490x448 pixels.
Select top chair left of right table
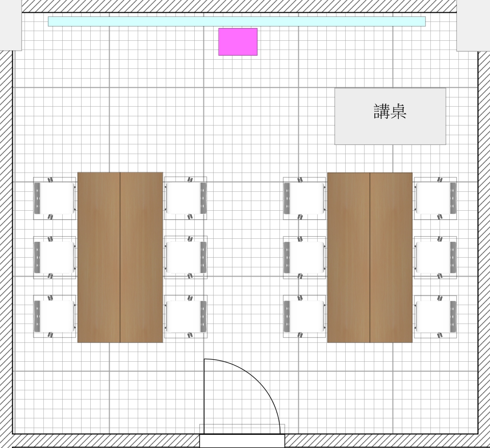[304, 198]
